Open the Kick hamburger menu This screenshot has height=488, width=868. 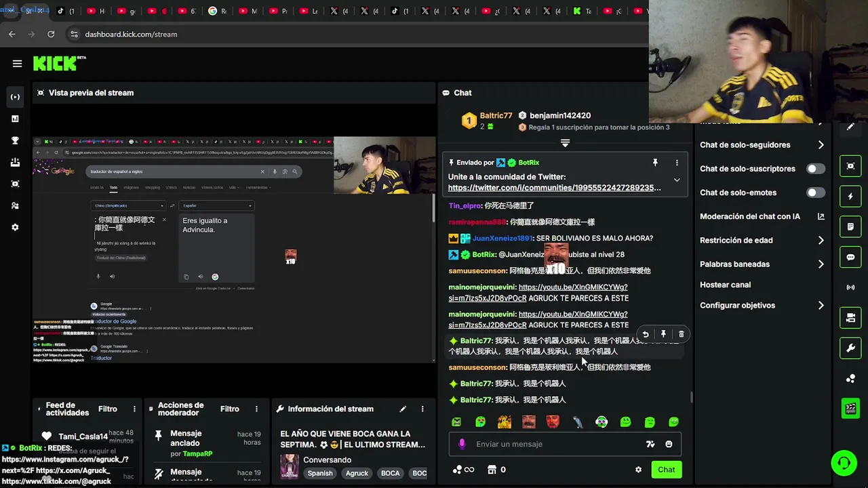pyautogui.click(x=17, y=64)
